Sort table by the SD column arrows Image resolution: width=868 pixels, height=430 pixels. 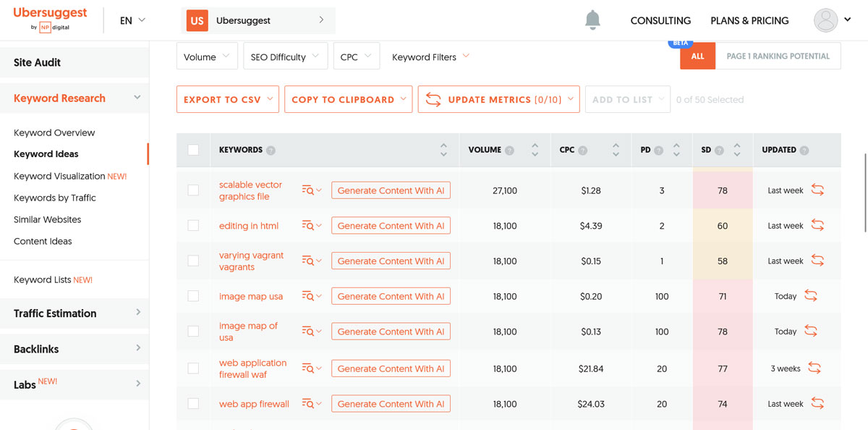click(736, 150)
